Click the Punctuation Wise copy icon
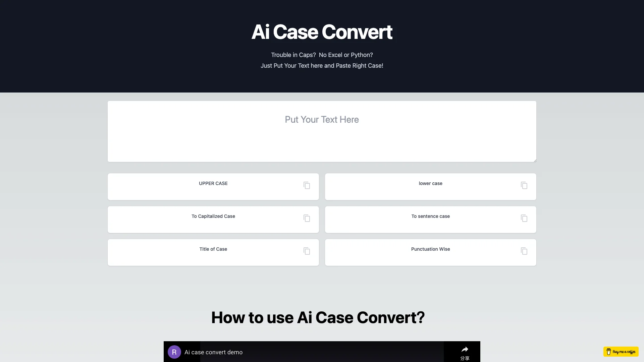This screenshot has height=362, width=644. [524, 251]
